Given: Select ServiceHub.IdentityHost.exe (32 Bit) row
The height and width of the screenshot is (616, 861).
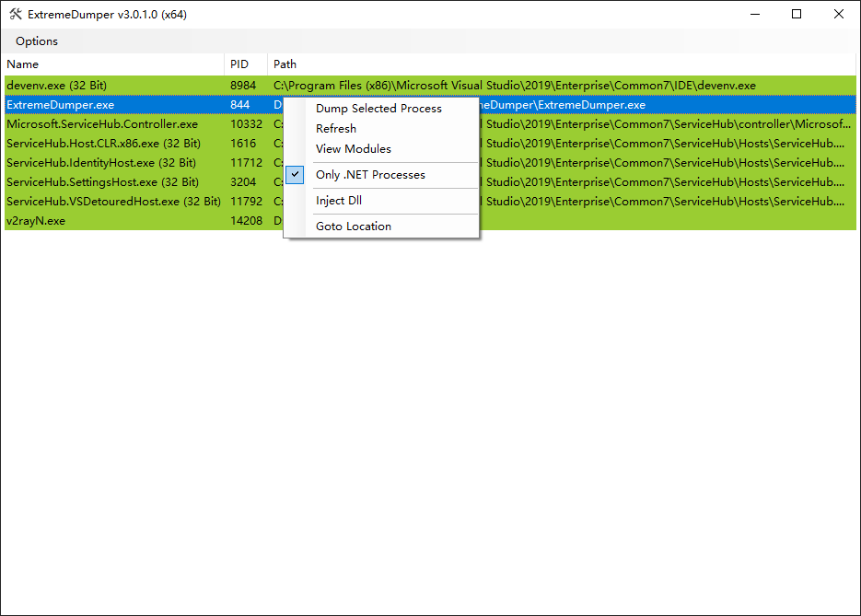Looking at the screenshot, I should [x=431, y=162].
